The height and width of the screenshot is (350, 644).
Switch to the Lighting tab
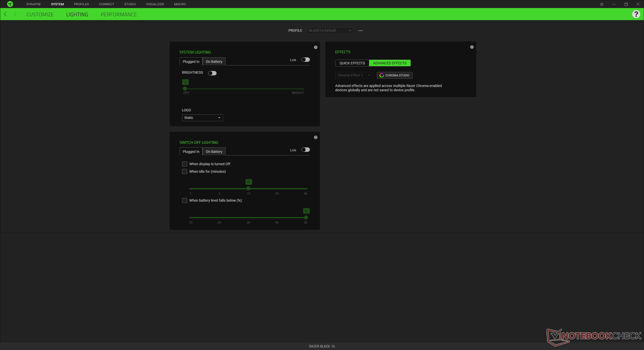(77, 14)
